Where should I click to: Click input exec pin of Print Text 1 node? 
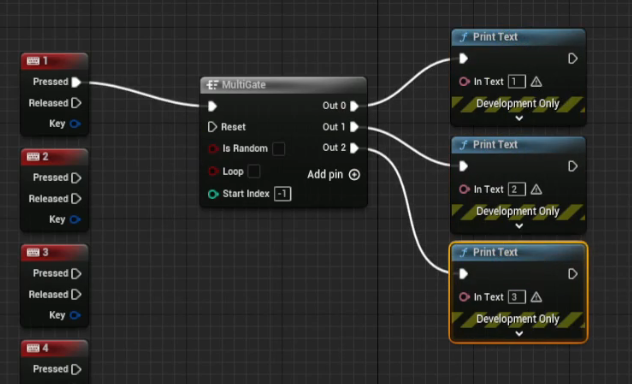coord(464,59)
